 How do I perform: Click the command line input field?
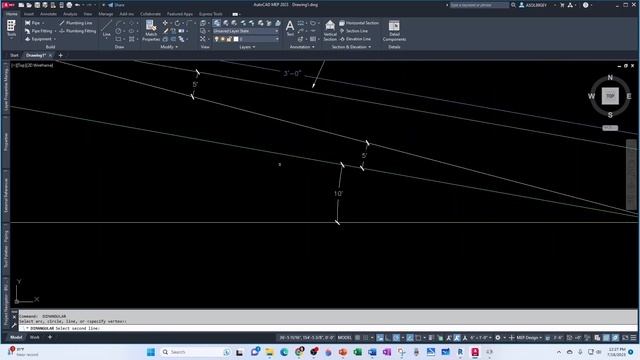[328, 328]
